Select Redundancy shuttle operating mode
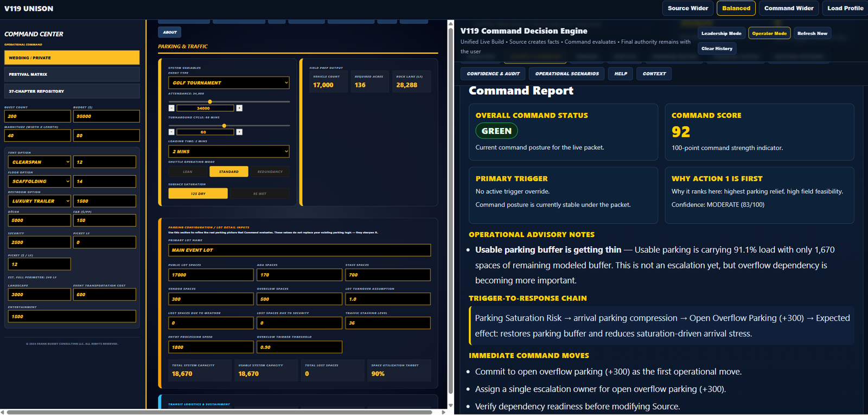This screenshot has width=868, height=415. (x=270, y=171)
